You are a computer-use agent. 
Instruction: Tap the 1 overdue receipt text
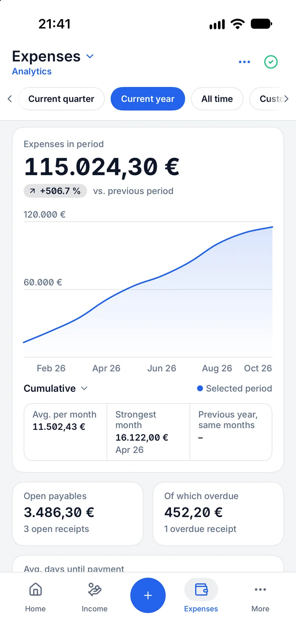coord(200,529)
